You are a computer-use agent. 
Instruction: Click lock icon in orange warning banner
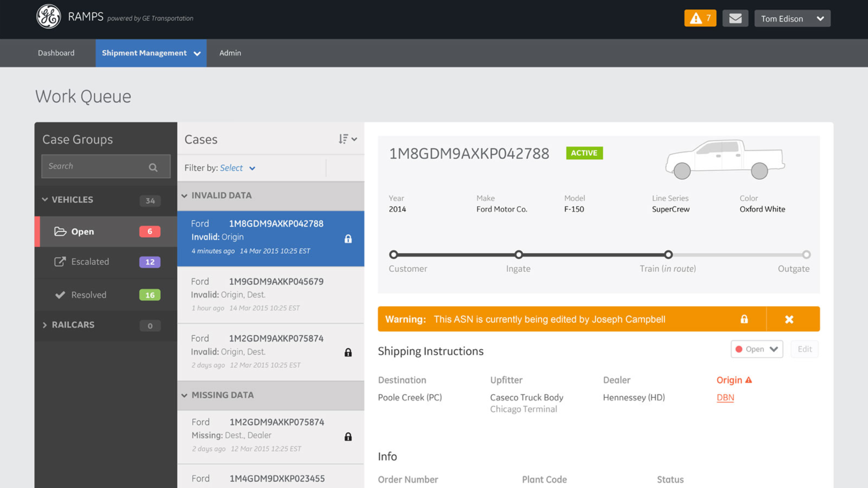pyautogui.click(x=744, y=319)
